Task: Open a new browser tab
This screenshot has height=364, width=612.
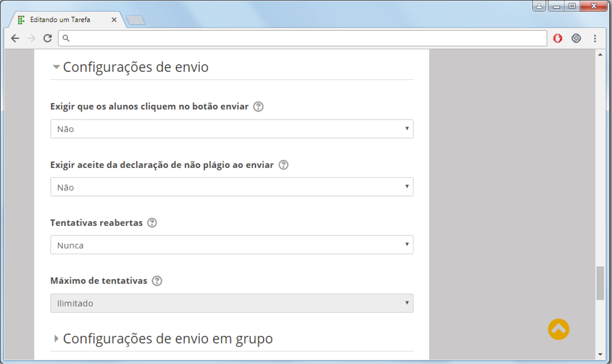Action: pos(136,20)
